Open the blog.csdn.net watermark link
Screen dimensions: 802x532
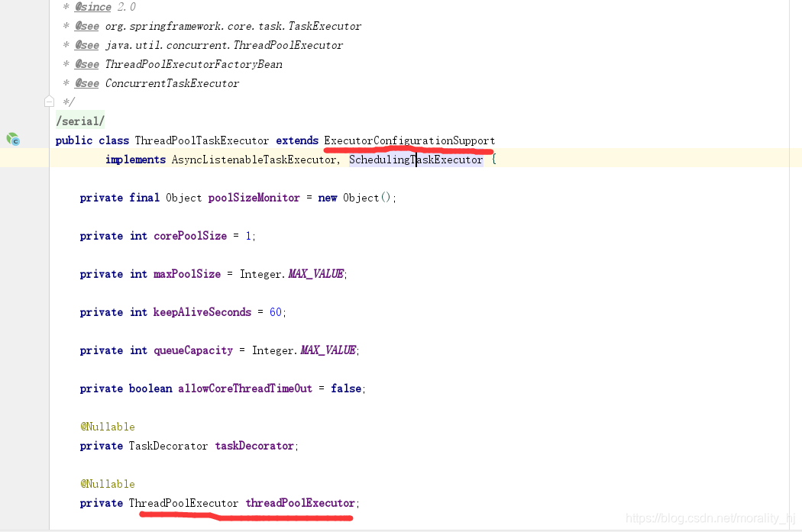(709, 517)
